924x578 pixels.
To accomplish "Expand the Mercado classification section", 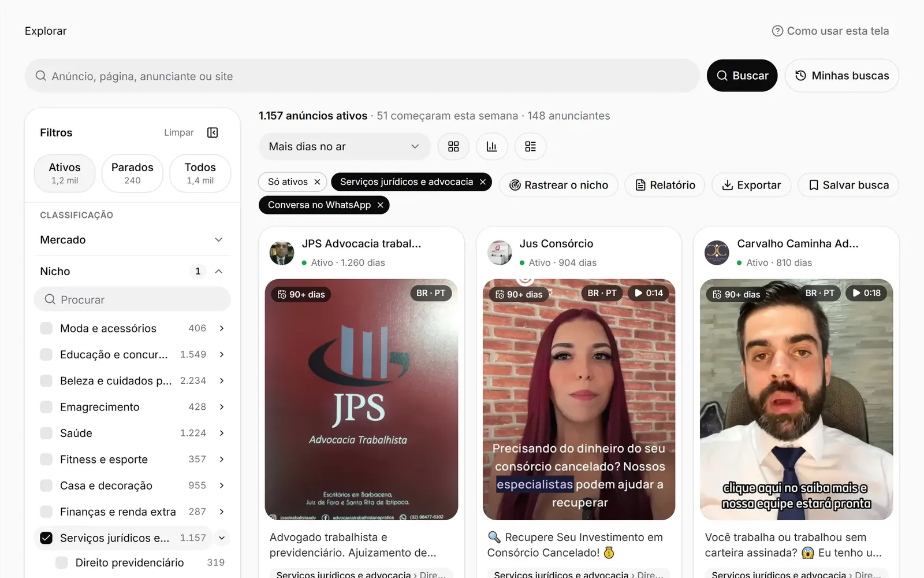I will click(x=132, y=240).
